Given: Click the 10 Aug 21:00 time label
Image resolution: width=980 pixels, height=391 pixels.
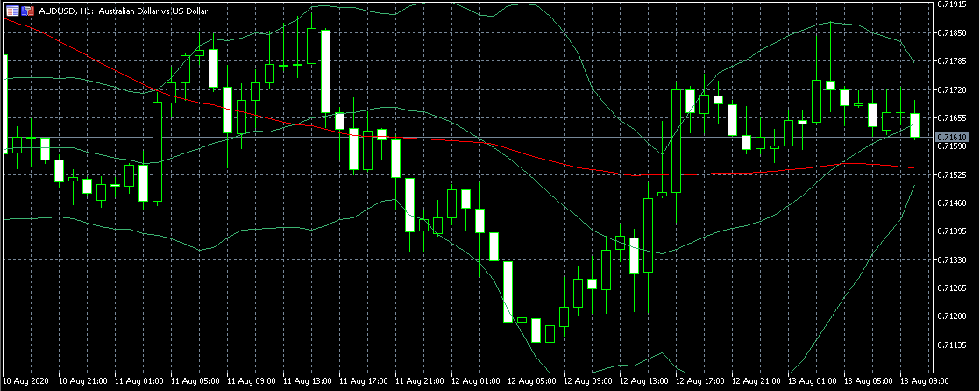Looking at the screenshot, I should pos(82,380).
